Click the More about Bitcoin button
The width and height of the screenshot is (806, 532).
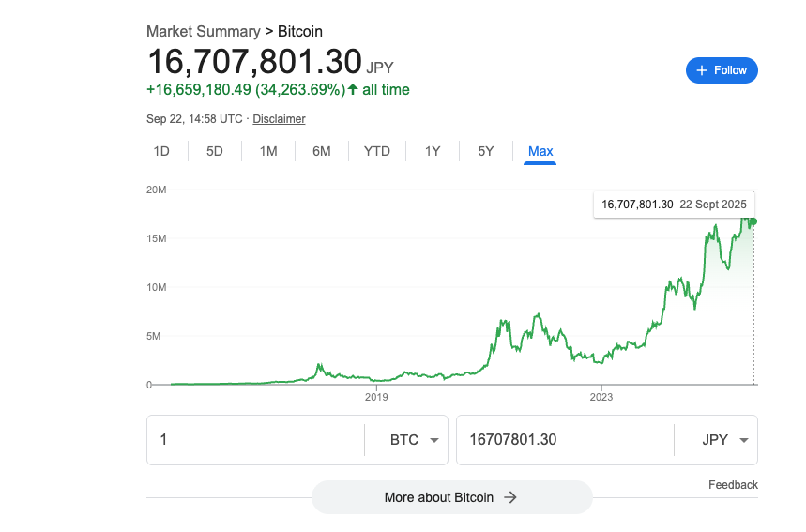451,497
